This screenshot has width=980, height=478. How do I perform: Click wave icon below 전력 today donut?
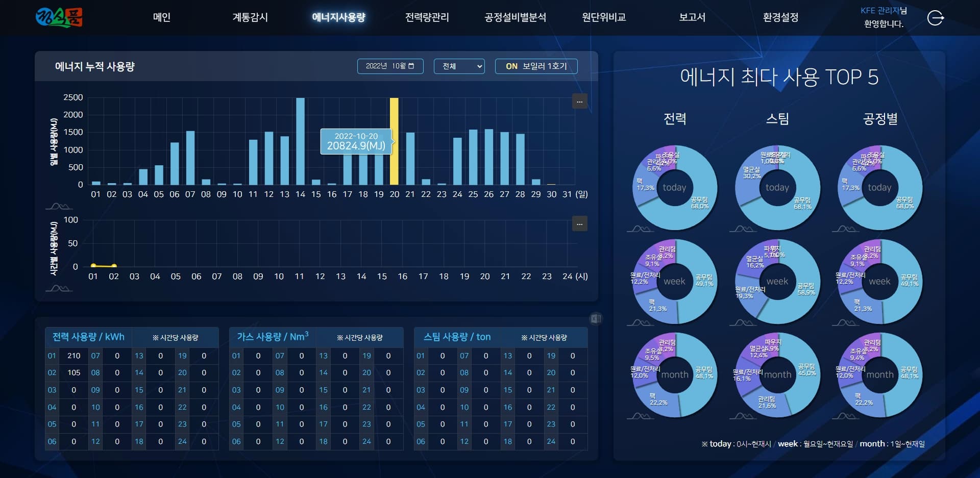(x=640, y=229)
